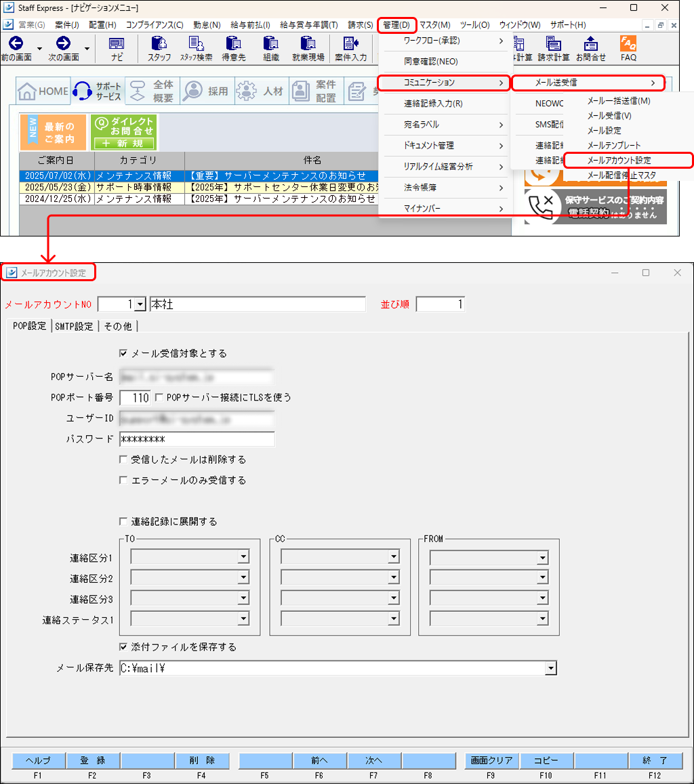The width and height of the screenshot is (694, 784).
Task: Select row 【重要】サーバーメンテナンスのお知らせ
Action: (x=199, y=176)
